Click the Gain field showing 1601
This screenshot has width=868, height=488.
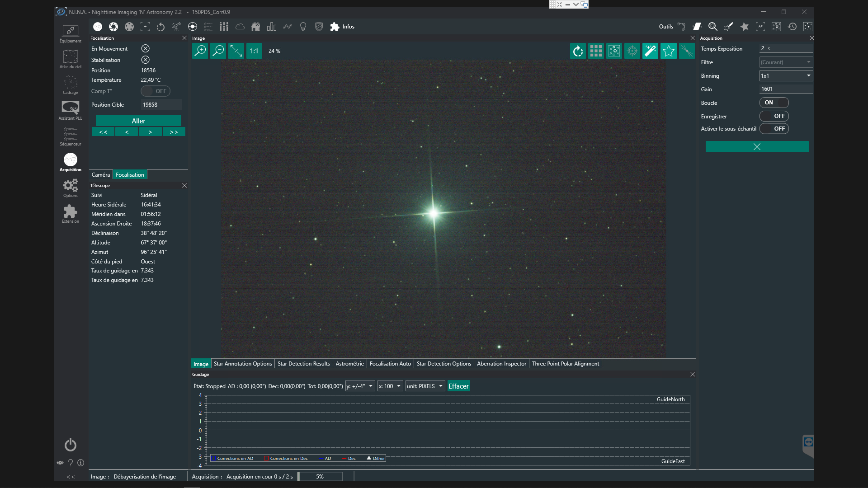coord(786,89)
